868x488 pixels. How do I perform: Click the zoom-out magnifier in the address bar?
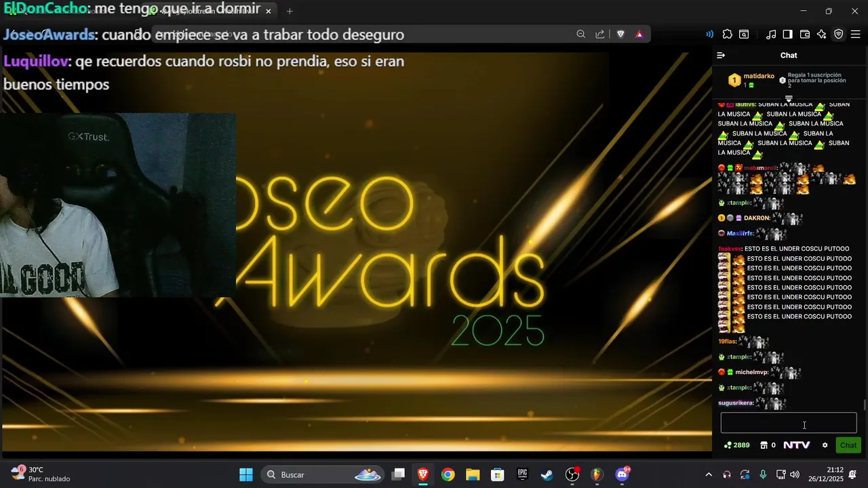pyautogui.click(x=581, y=34)
